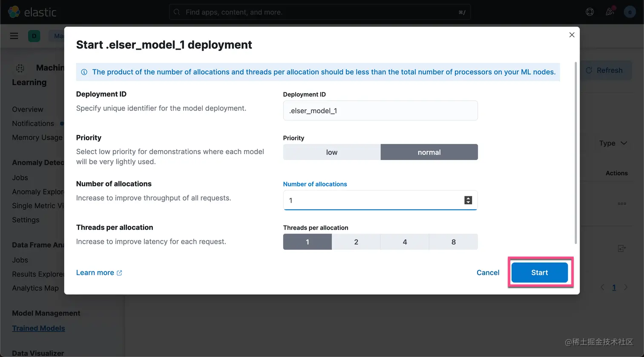The height and width of the screenshot is (357, 644).
Task: Open Single Metric Viewer in the sidebar
Action: pos(38,206)
